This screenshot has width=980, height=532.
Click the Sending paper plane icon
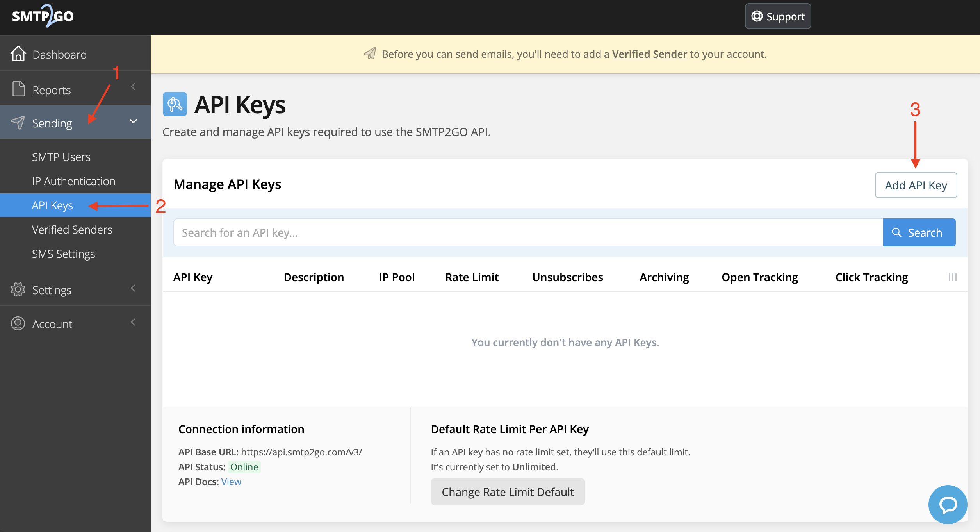18,123
